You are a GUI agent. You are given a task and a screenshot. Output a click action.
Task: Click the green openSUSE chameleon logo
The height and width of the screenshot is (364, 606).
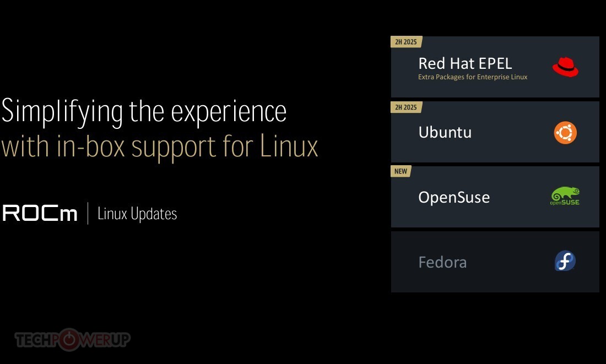[x=565, y=196]
